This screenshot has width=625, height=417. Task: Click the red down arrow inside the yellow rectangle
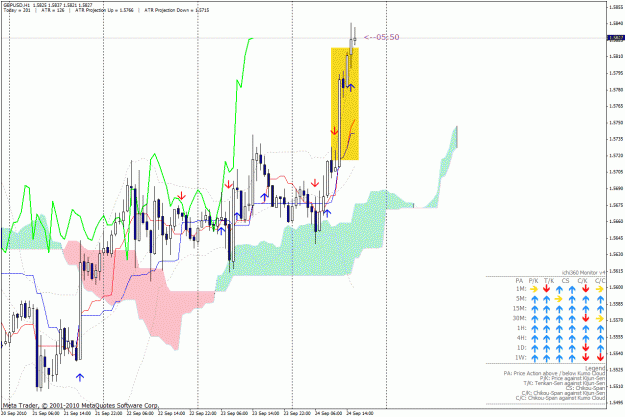pyautogui.click(x=334, y=131)
